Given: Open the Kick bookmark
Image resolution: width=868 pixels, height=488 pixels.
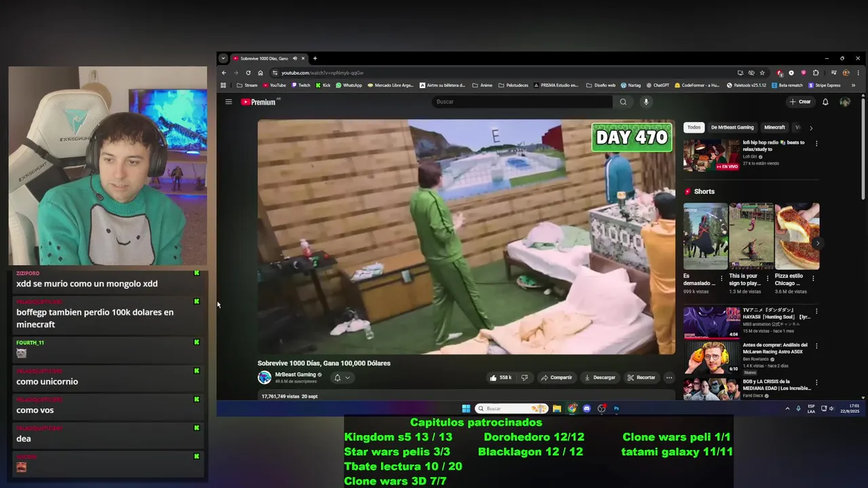Looking at the screenshot, I should (323, 85).
